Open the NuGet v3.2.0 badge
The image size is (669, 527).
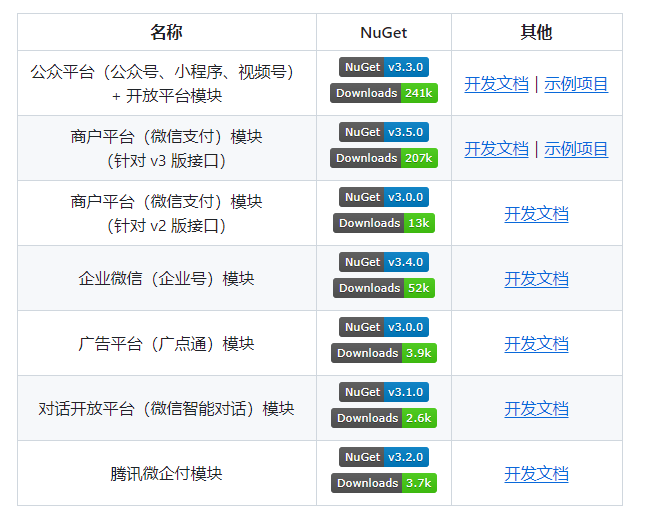[x=384, y=457]
